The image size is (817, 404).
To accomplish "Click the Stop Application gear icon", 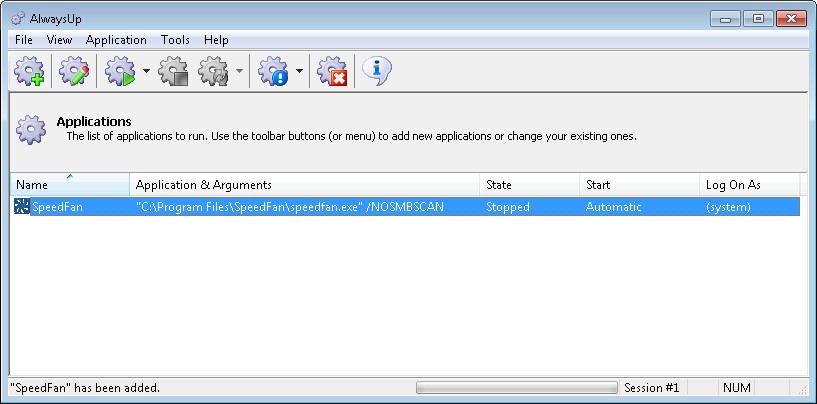I will pyautogui.click(x=173, y=71).
